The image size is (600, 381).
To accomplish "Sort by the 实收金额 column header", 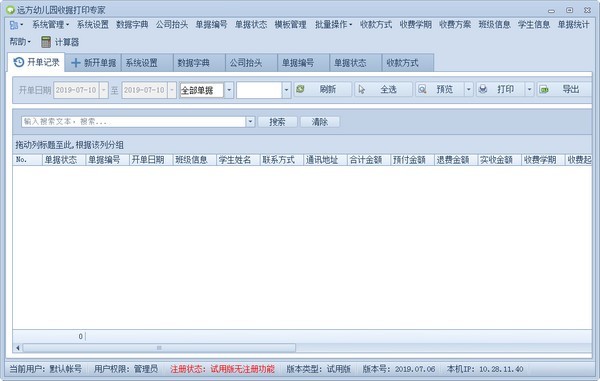I will click(500, 160).
